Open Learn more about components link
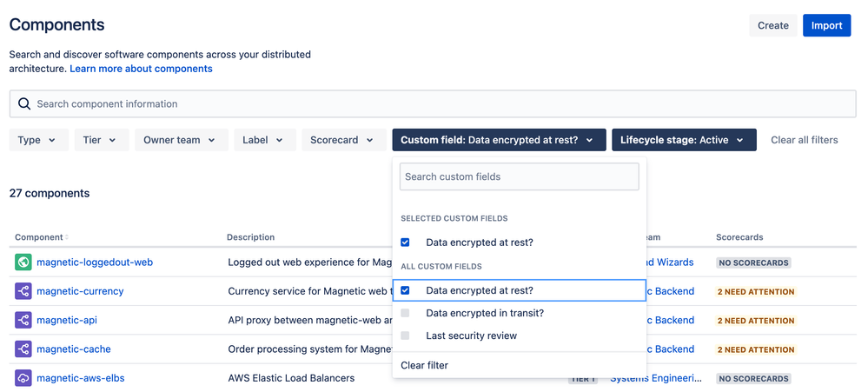The height and width of the screenshot is (392, 868). point(141,69)
